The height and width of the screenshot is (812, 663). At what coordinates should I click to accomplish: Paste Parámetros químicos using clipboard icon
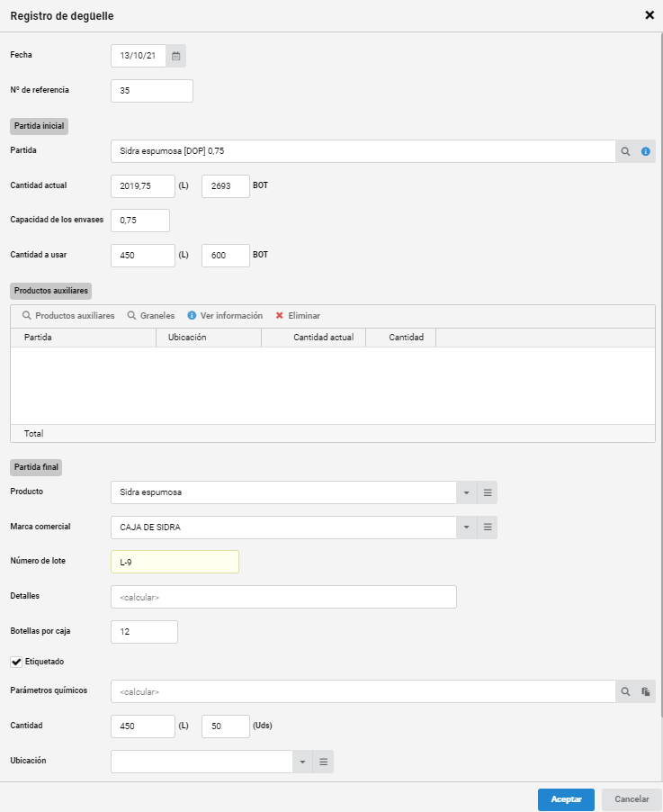pyautogui.click(x=645, y=691)
